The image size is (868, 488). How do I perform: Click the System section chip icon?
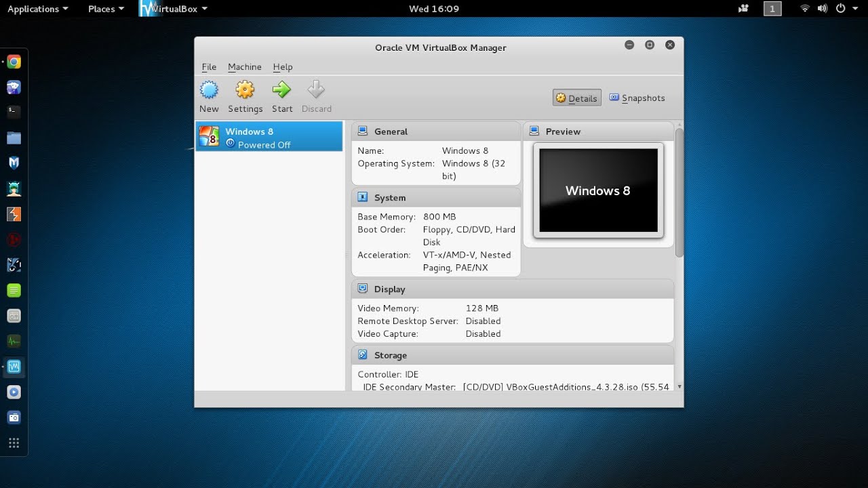coord(363,197)
